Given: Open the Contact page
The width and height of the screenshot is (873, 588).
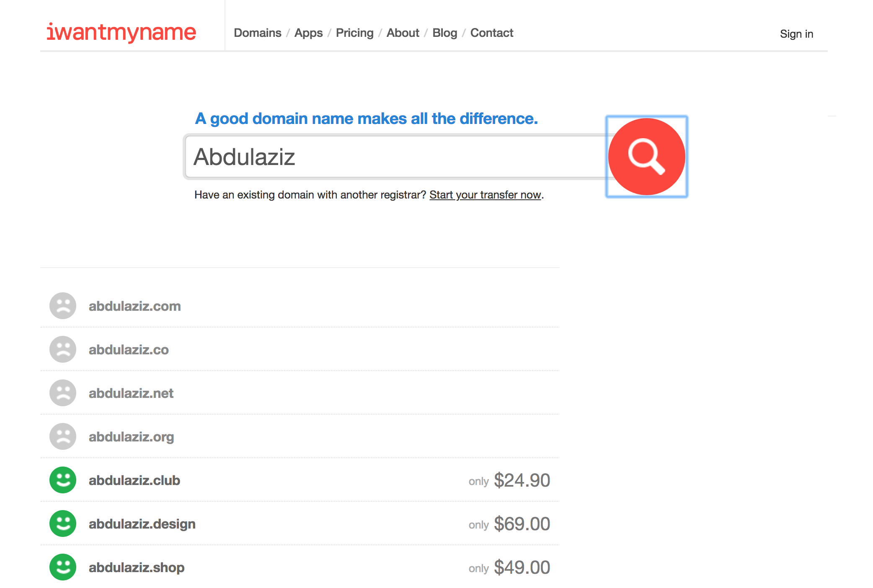Looking at the screenshot, I should click(x=491, y=33).
